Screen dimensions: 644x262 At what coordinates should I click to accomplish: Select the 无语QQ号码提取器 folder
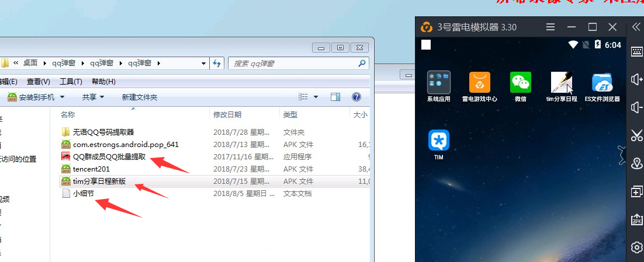(103, 132)
